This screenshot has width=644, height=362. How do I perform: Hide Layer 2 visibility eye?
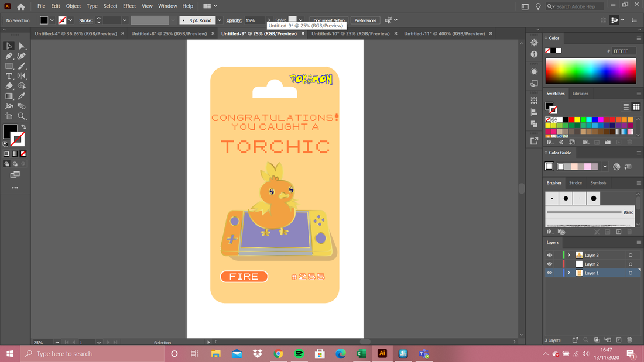[550, 264]
